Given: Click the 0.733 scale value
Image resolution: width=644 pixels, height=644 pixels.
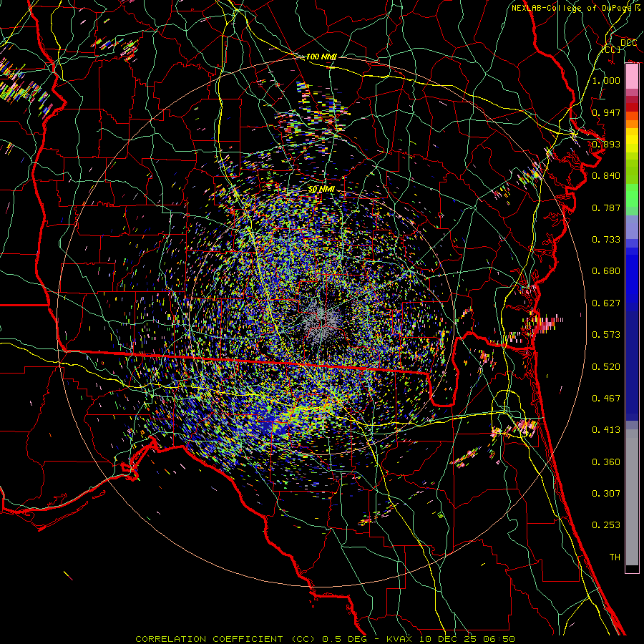Looking at the screenshot, I should pyautogui.click(x=606, y=240).
